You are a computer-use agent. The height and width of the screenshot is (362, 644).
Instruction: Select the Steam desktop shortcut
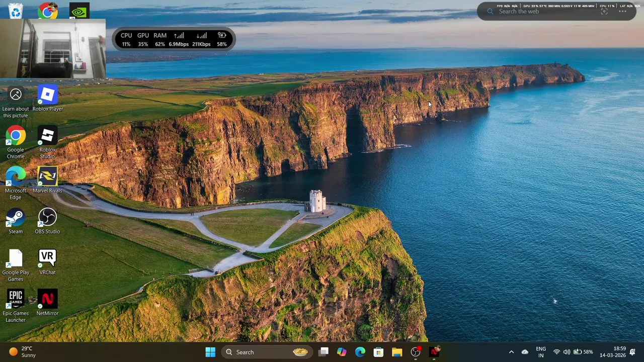pyautogui.click(x=16, y=222)
